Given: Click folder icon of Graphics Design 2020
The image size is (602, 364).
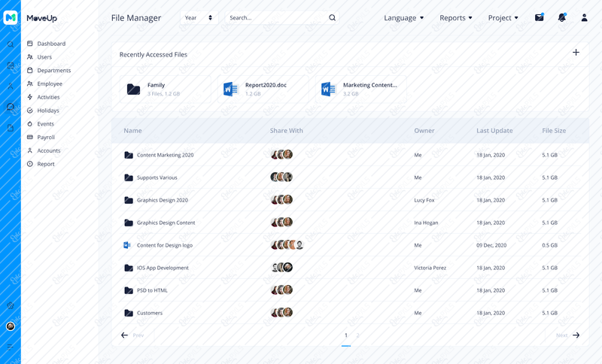Looking at the screenshot, I should (x=129, y=200).
